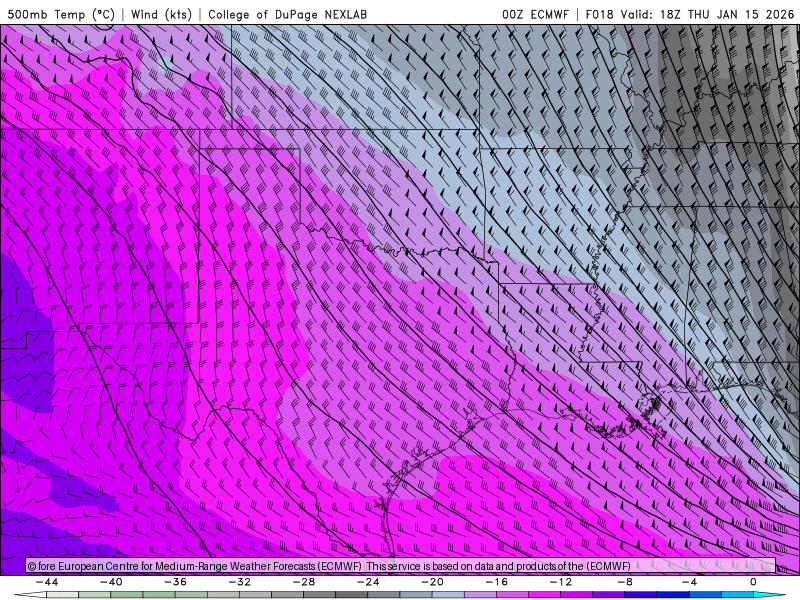The width and height of the screenshot is (800, 600).
Task: Click the -20 colorbar tick label
Action: point(432,582)
